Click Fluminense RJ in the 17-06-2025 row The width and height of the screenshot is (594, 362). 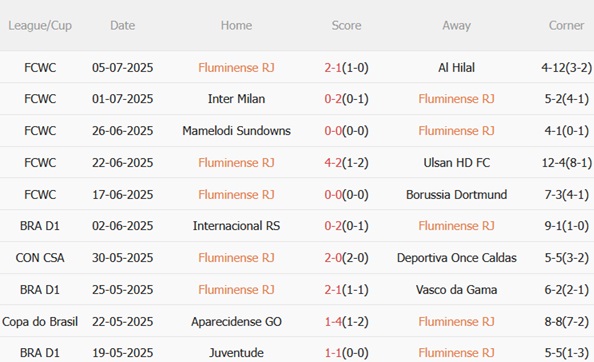(236, 195)
